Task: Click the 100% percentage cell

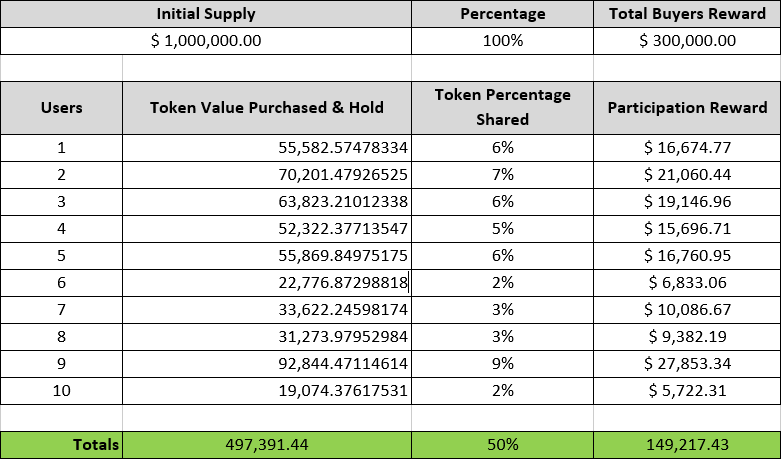Action: [502, 41]
